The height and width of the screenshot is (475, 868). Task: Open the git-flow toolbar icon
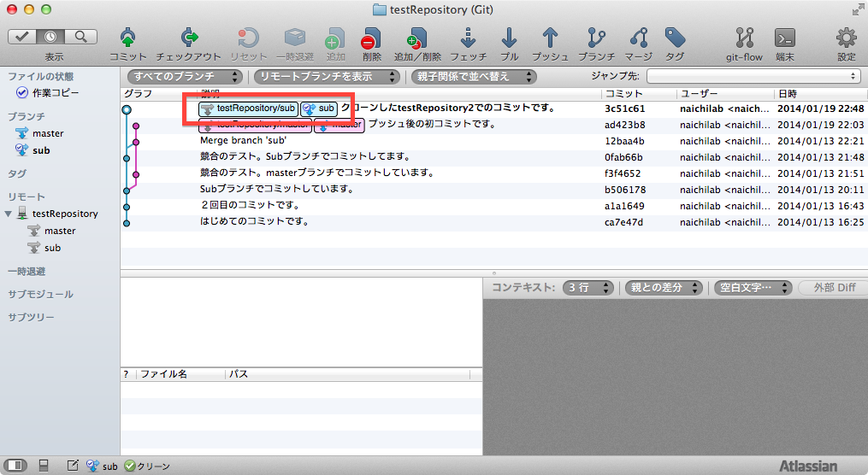tap(745, 38)
